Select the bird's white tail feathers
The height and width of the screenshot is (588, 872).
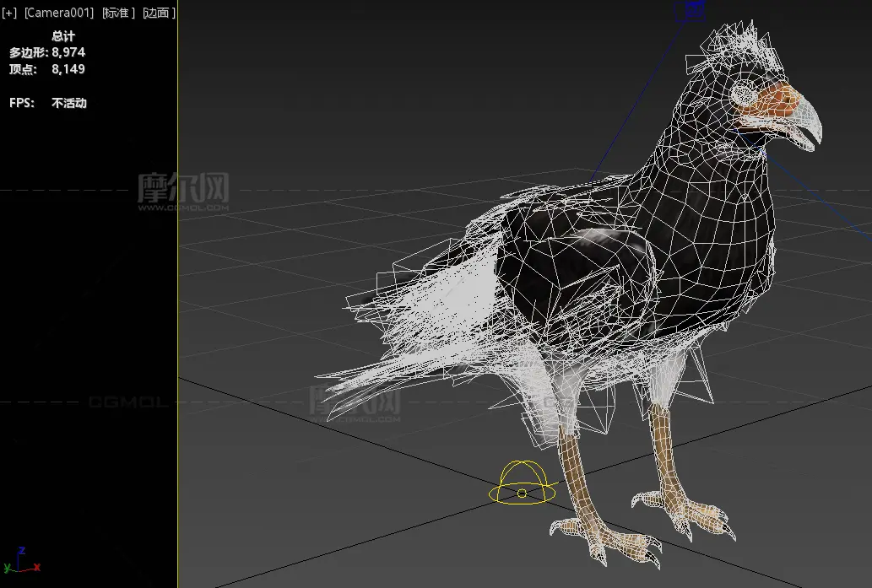405,354
